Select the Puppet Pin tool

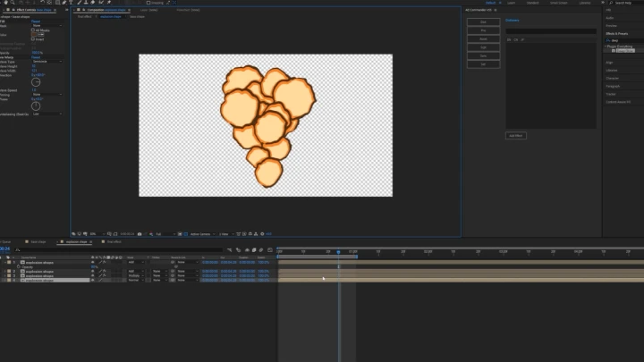109,3
